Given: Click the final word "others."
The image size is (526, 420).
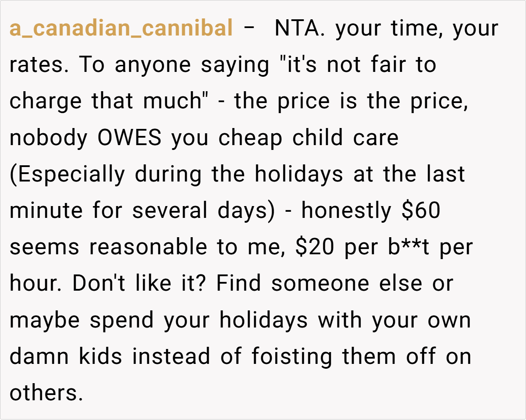Looking at the screenshot, I should tap(46, 393).
